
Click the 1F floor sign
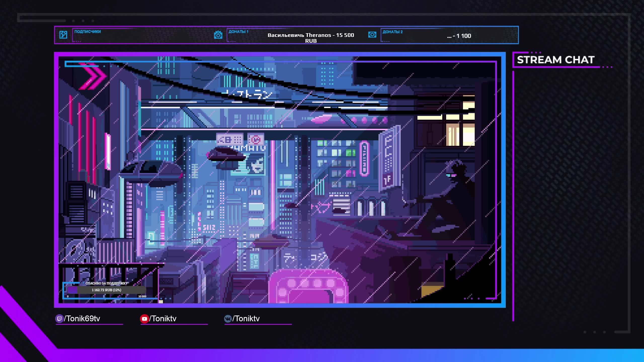coord(388,179)
